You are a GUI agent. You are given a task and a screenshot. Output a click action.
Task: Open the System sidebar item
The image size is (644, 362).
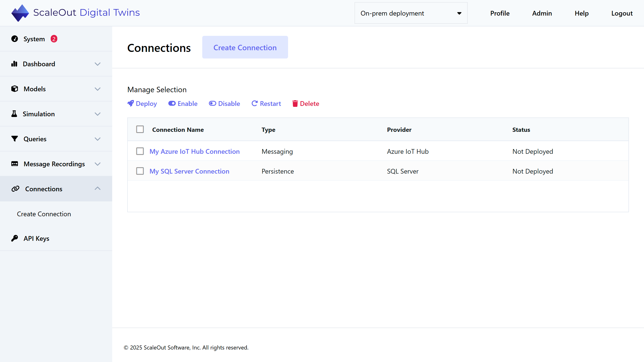pyautogui.click(x=56, y=39)
